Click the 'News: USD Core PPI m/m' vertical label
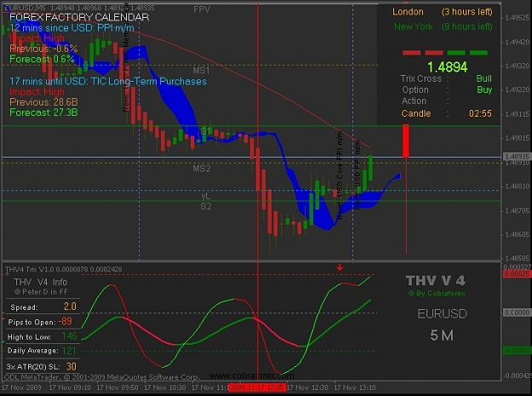This screenshot has height=396, width=532. click(x=340, y=175)
